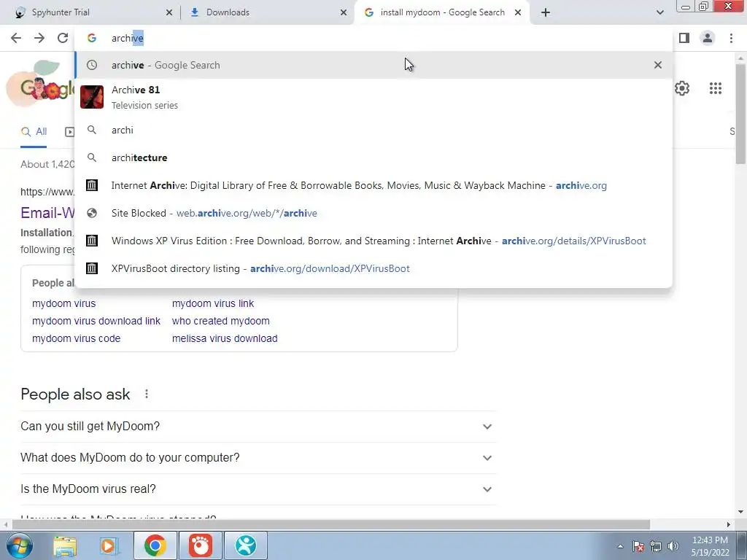The width and height of the screenshot is (747, 560).
Task: Pick the 'architecture' search suggestion
Action: 373,157
